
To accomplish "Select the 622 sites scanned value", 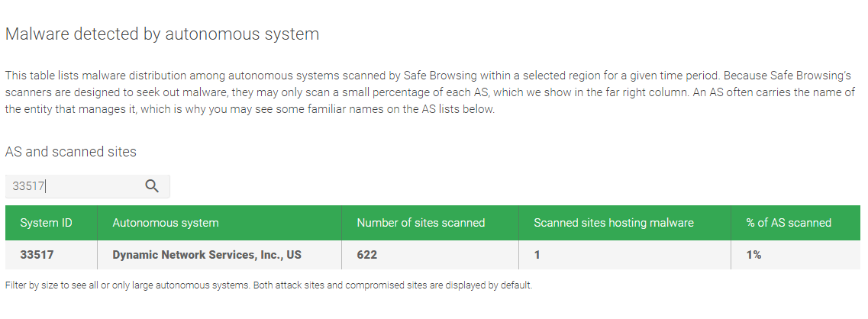I will [367, 255].
